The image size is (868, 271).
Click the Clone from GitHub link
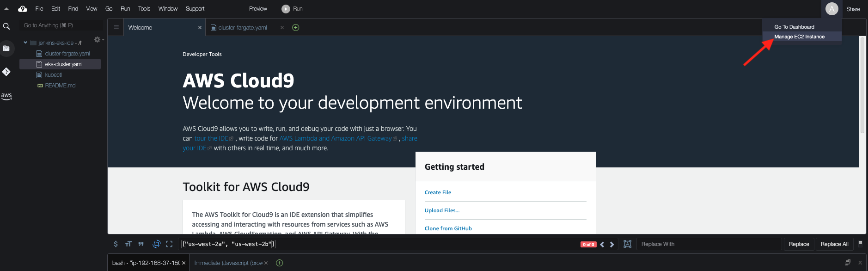[x=448, y=228]
